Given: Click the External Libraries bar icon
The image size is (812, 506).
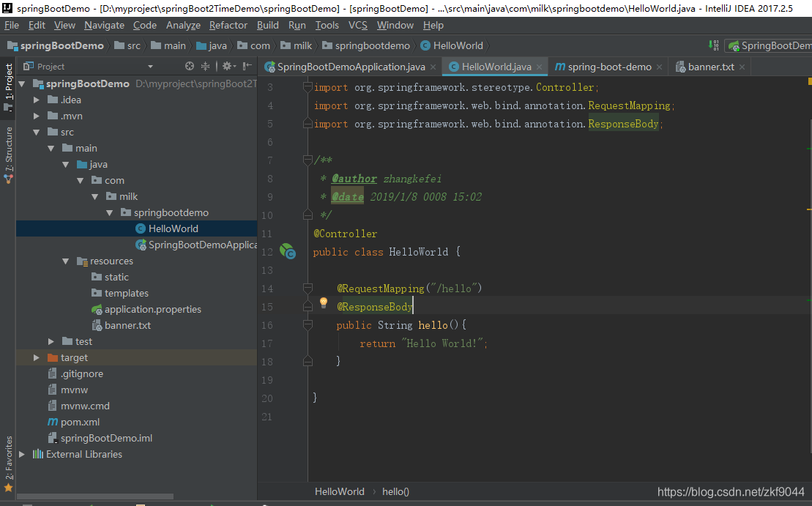Looking at the screenshot, I should pyautogui.click(x=38, y=454).
